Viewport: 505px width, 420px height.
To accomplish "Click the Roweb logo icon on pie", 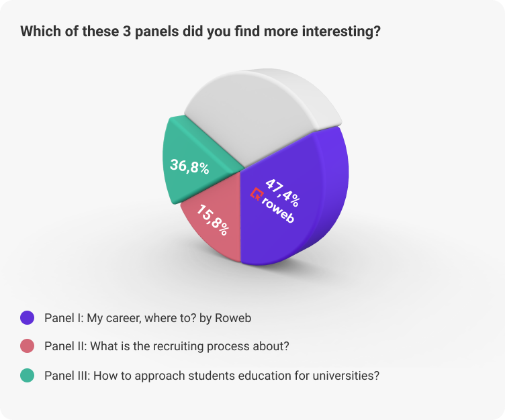I will 257,194.
